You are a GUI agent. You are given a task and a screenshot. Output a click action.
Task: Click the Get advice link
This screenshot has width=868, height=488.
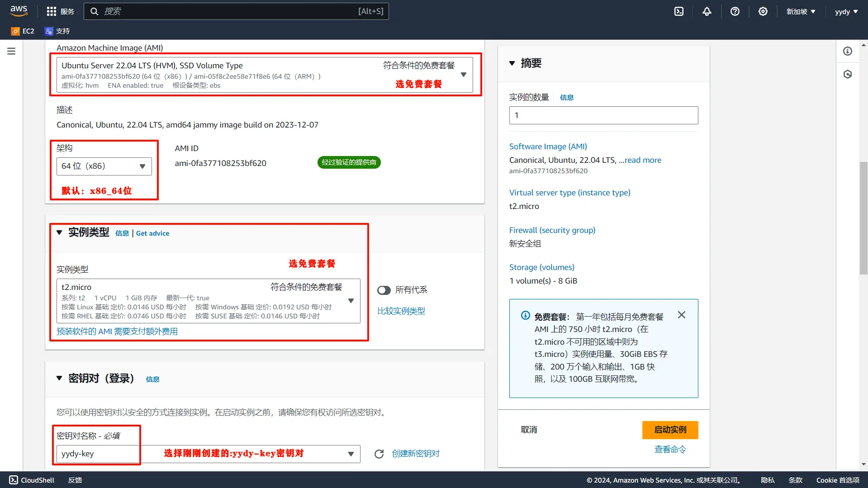pos(152,233)
